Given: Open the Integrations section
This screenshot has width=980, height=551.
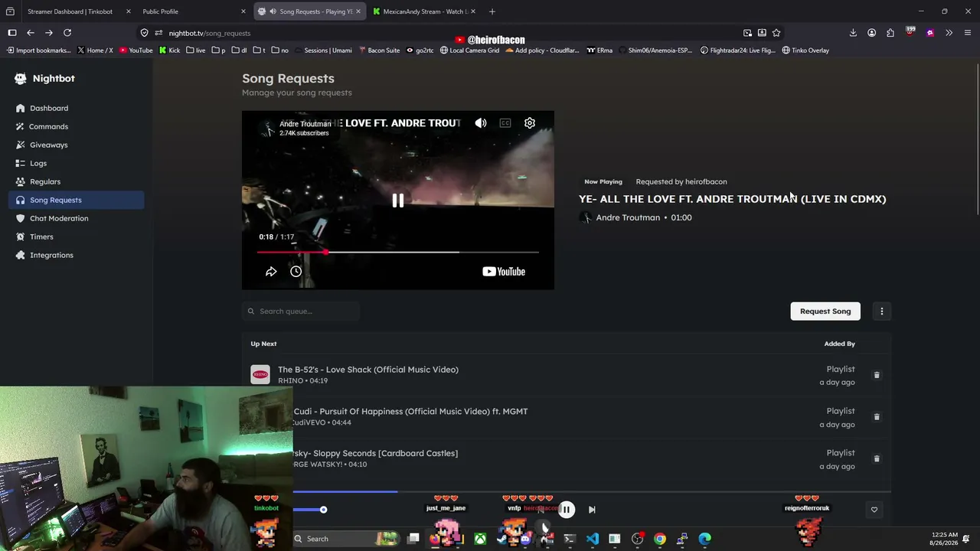Looking at the screenshot, I should point(51,255).
